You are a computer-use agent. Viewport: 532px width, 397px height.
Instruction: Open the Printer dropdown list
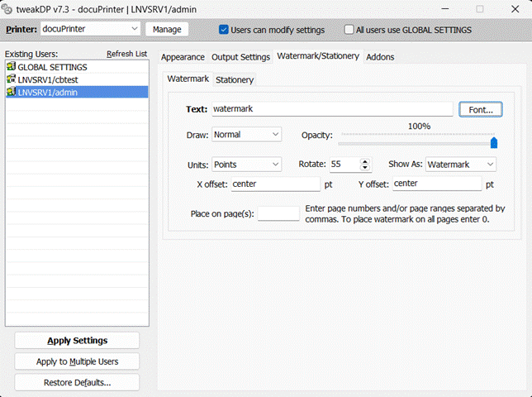pyautogui.click(x=135, y=29)
